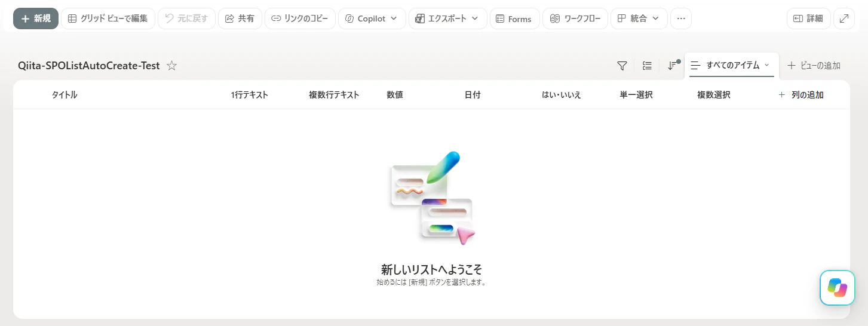
Task: Open グリッド ビューで編集 mode
Action: pos(108,19)
